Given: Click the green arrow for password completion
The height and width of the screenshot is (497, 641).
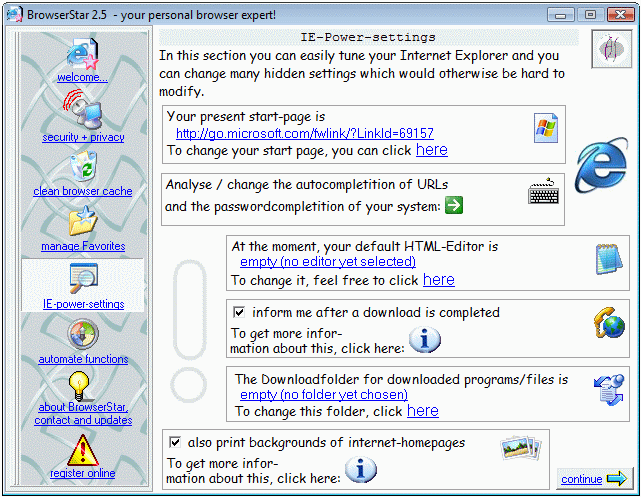Looking at the screenshot, I should coord(454,205).
